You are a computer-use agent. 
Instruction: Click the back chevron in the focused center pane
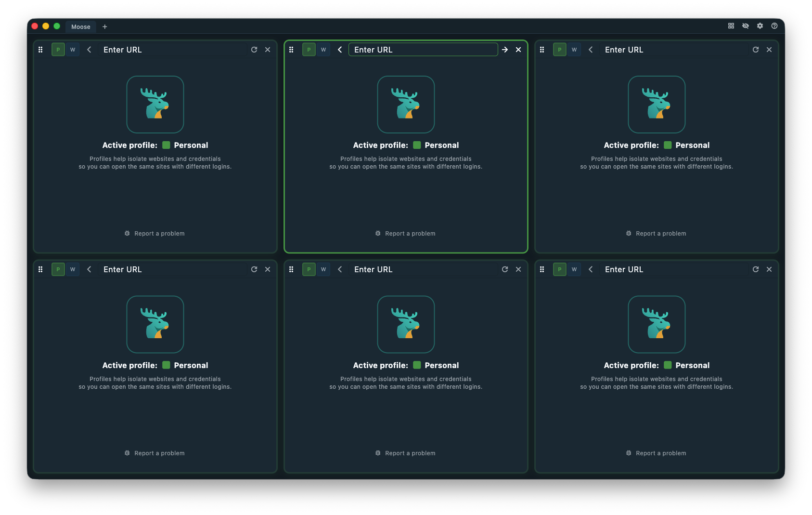pyautogui.click(x=340, y=49)
